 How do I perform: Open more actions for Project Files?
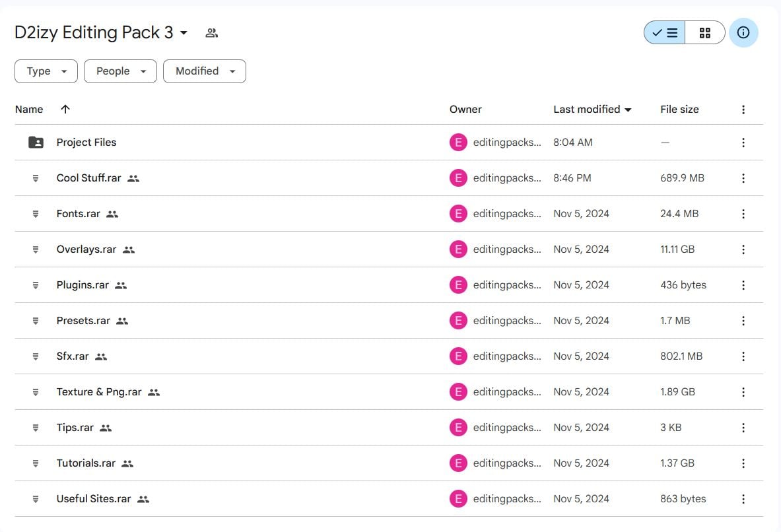[743, 143]
